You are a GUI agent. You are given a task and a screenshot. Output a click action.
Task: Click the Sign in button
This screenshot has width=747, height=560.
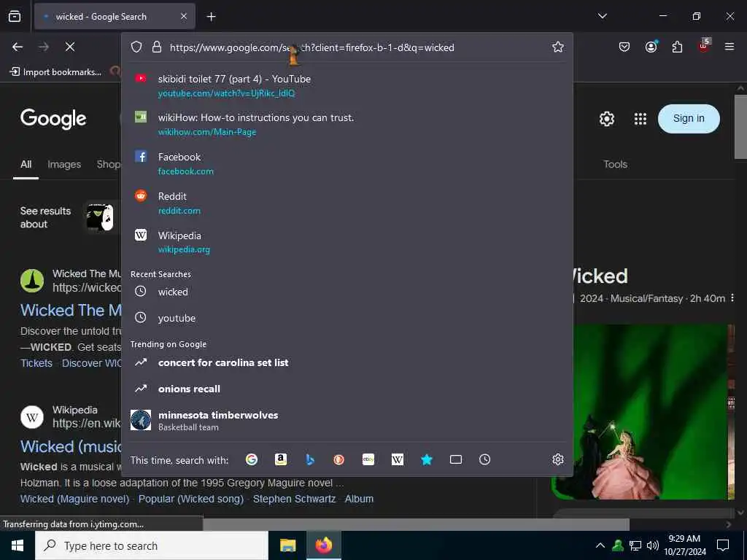tap(689, 119)
